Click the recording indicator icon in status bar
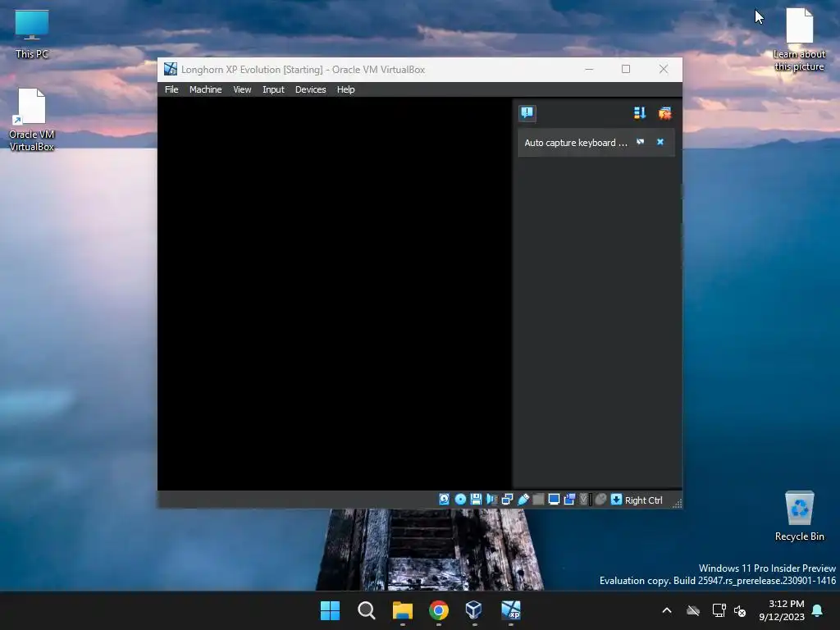Screen dimensions: 840x630 click(569, 500)
